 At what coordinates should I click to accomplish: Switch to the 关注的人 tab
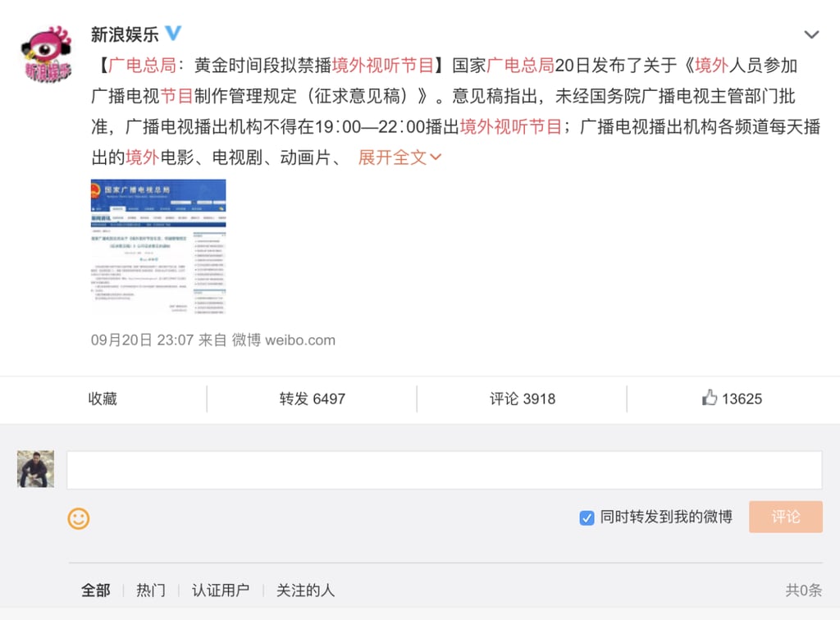[304, 590]
